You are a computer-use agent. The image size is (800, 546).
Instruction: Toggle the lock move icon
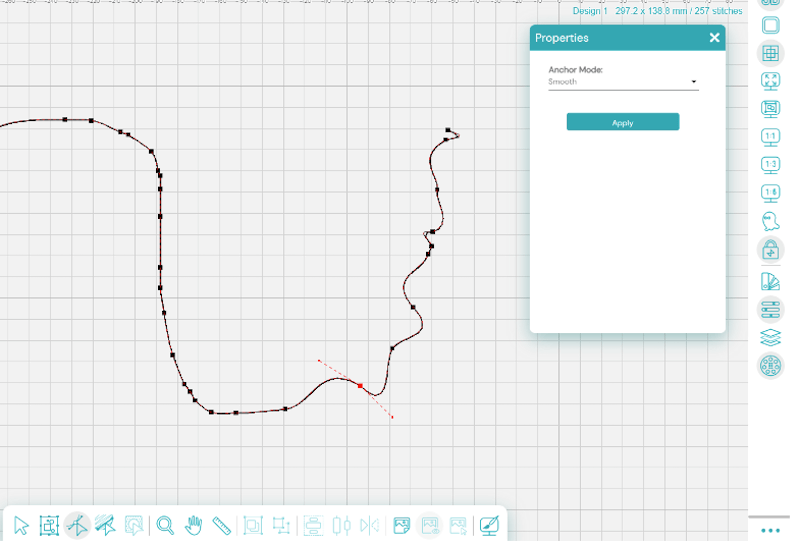tap(770, 250)
